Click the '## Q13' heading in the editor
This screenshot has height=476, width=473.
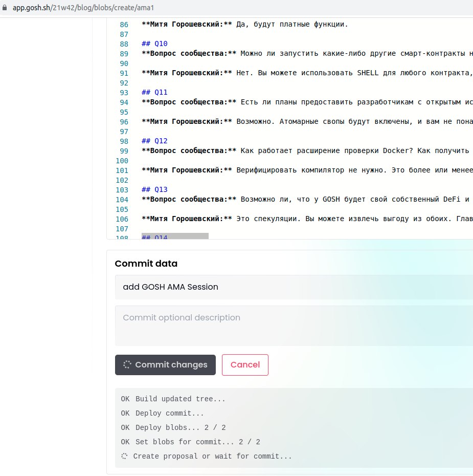(154, 190)
